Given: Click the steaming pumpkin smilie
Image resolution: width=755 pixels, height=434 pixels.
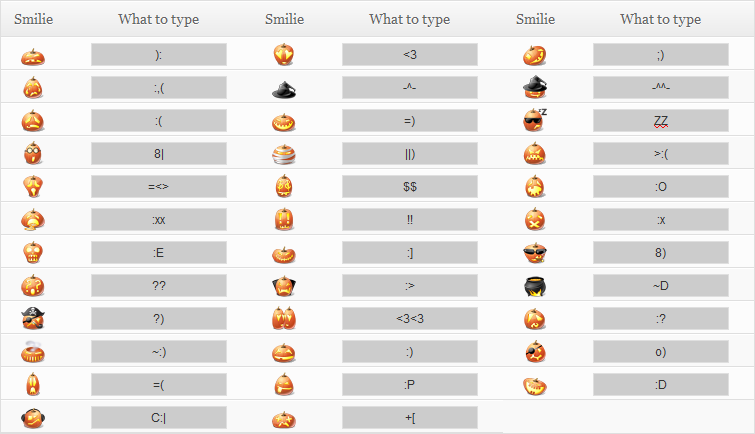Looking at the screenshot, I should [x=33, y=352].
